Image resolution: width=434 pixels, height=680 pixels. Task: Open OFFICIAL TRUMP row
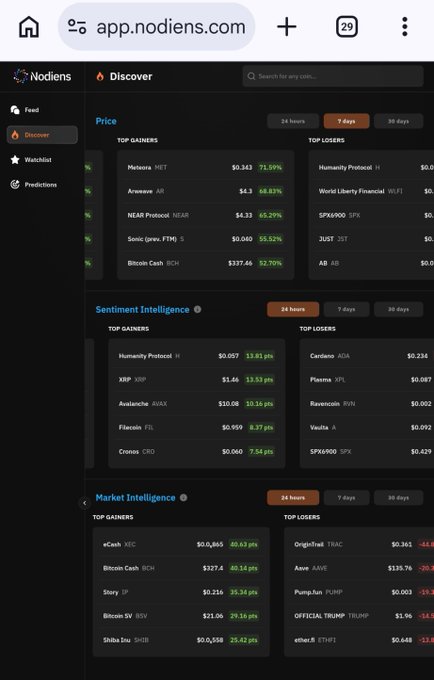click(x=361, y=616)
